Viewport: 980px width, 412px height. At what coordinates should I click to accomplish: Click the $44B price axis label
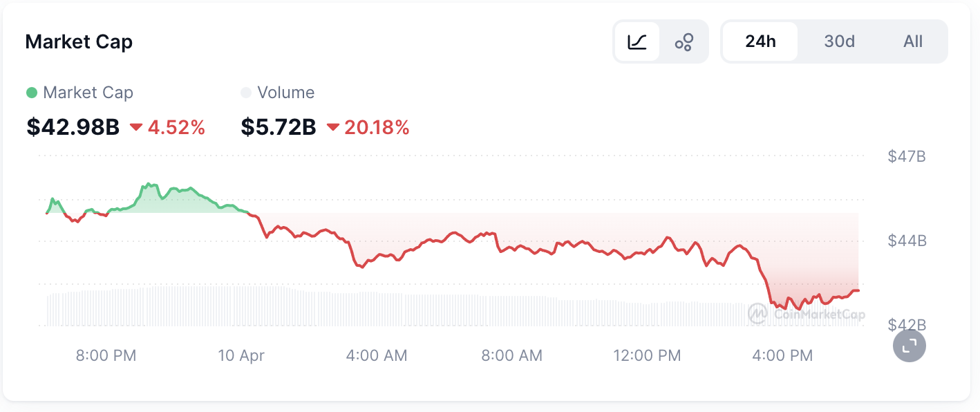coord(907,241)
